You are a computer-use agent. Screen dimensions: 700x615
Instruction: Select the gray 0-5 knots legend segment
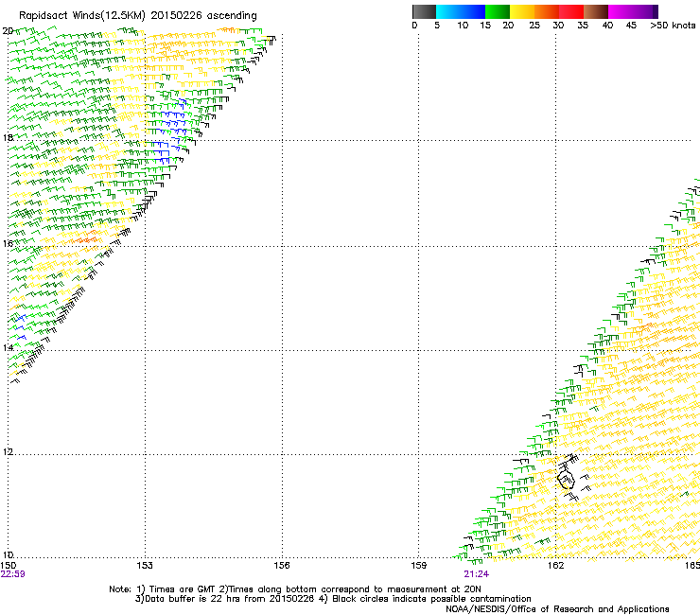(424, 11)
